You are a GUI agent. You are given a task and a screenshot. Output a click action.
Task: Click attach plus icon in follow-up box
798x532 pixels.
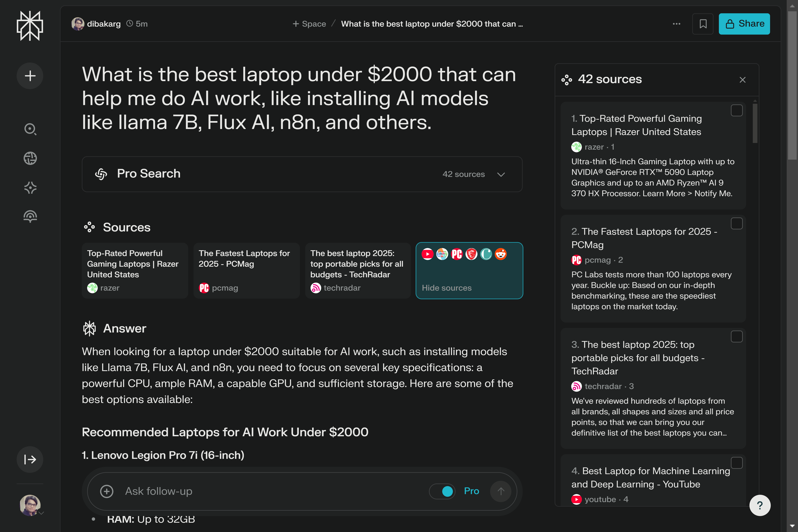(107, 491)
